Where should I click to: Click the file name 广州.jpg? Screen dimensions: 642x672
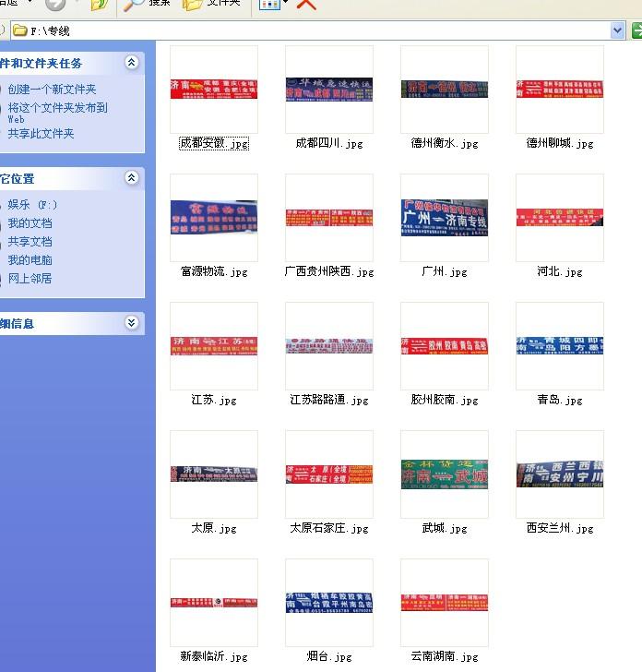coord(444,271)
